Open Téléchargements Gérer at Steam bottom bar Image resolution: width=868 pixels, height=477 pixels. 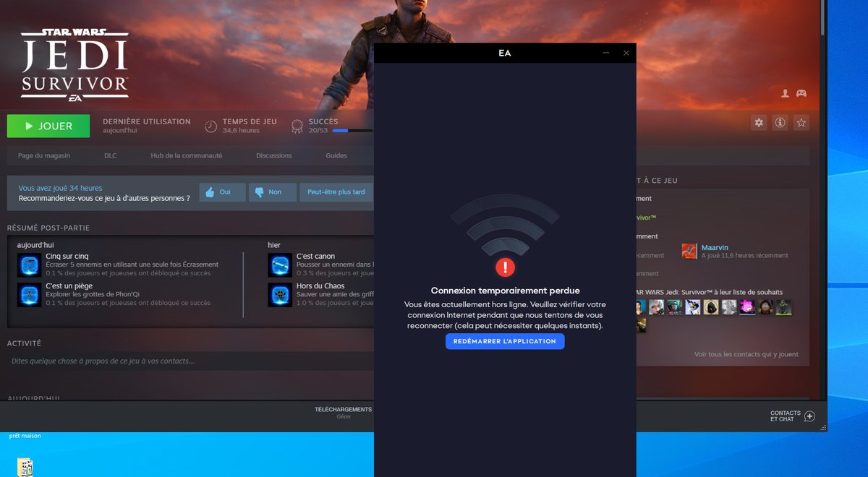[x=343, y=413]
